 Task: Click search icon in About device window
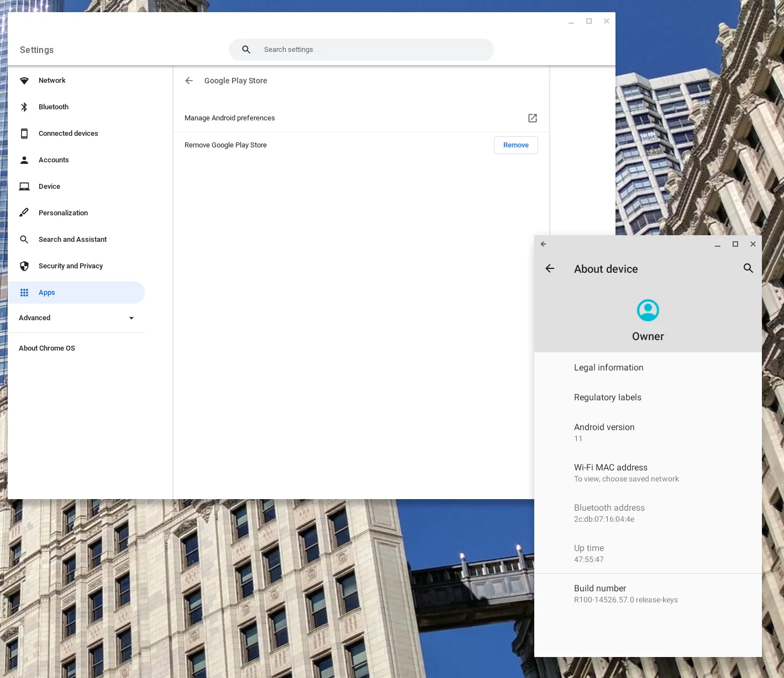pos(748,268)
